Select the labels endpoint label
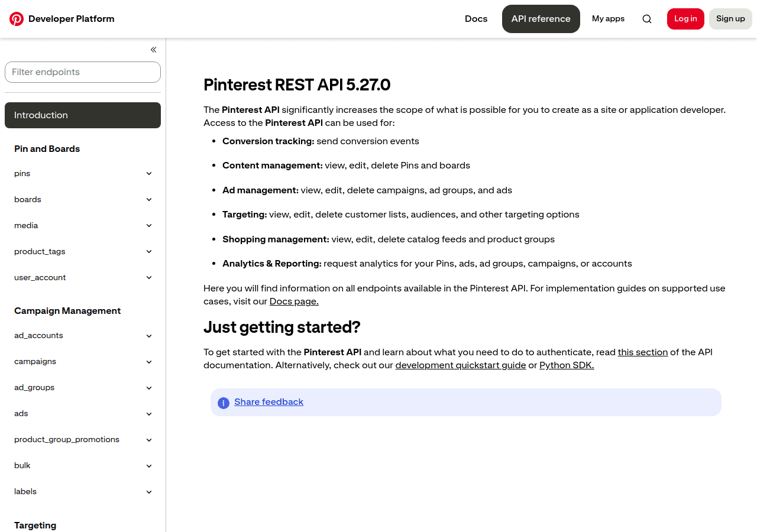This screenshot has width=757, height=532. [25, 492]
